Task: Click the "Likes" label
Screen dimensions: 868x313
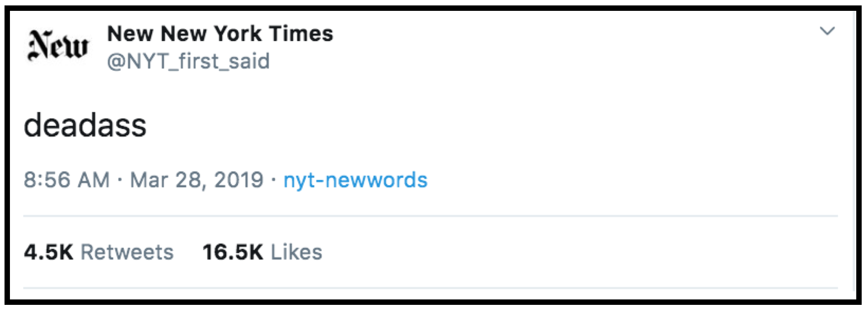Action: point(296,252)
